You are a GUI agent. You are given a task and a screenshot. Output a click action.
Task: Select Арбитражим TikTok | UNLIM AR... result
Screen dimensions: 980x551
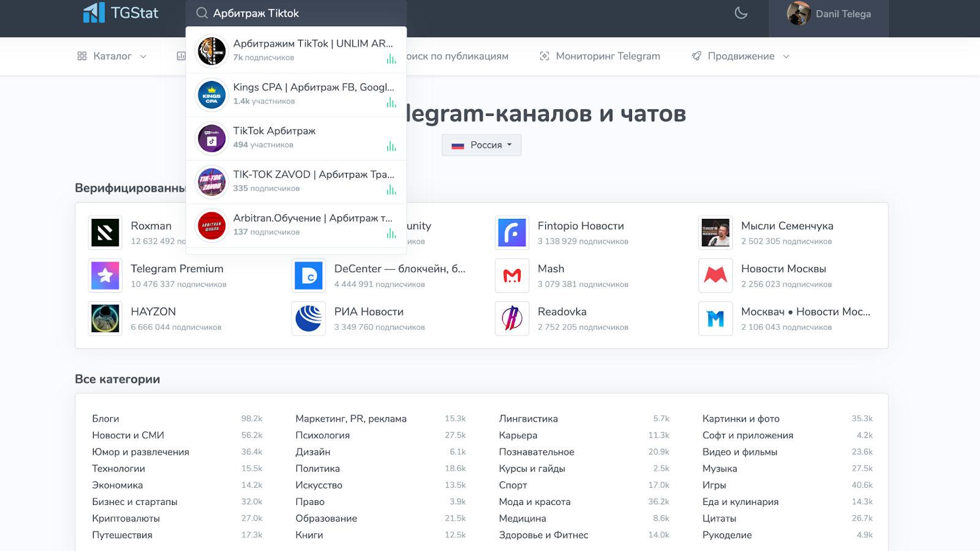pos(296,51)
